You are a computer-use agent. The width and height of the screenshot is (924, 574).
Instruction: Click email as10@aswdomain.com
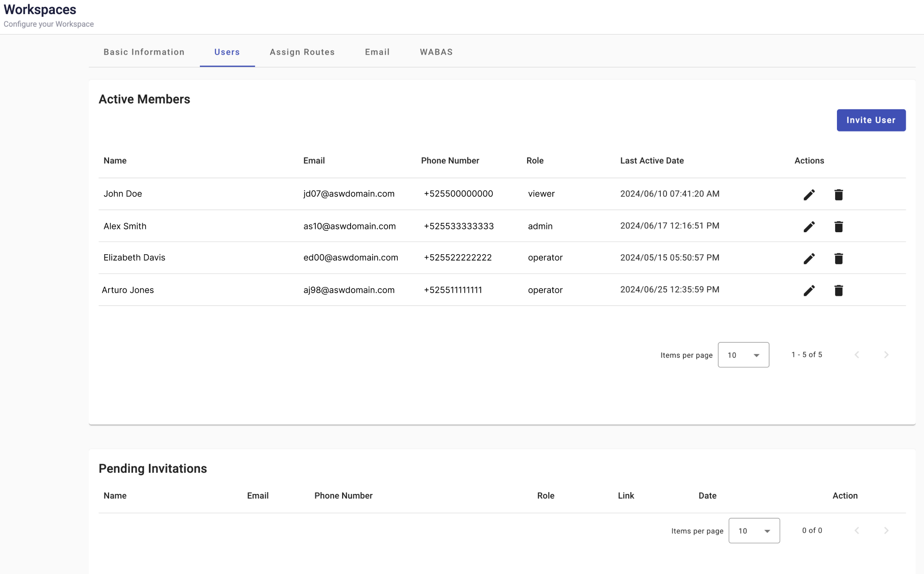point(350,226)
